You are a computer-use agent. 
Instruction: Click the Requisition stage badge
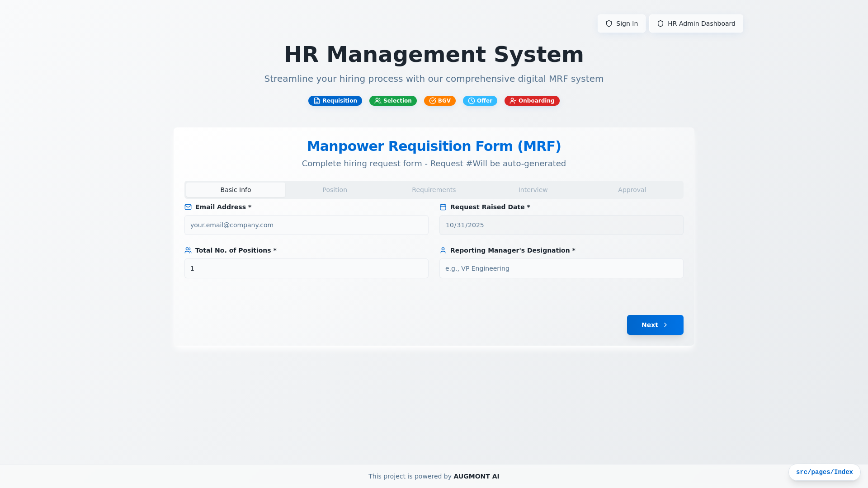click(x=335, y=101)
